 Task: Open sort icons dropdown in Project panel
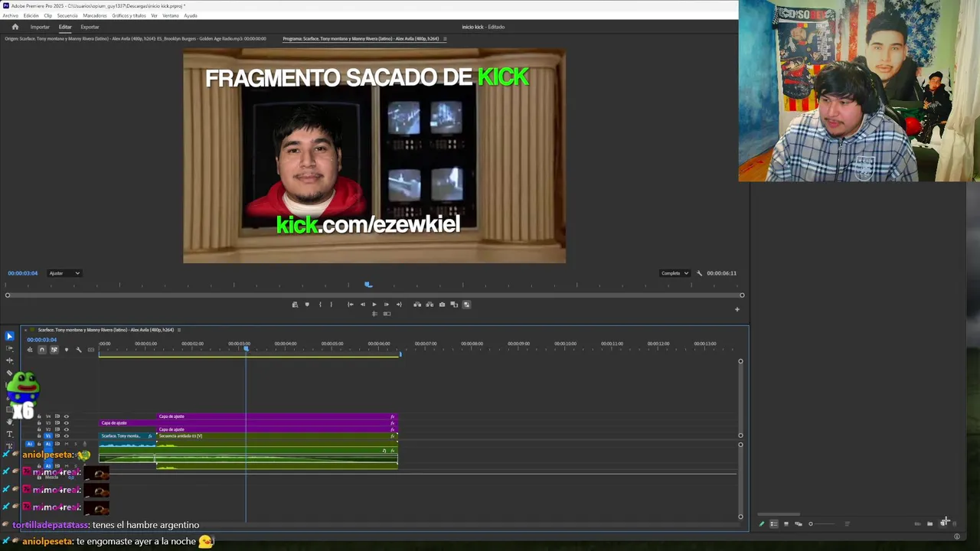848,524
